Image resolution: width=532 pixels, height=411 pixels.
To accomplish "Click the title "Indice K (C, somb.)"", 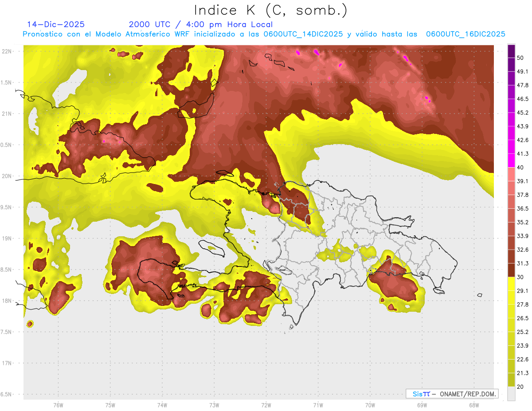I will 270,10.
